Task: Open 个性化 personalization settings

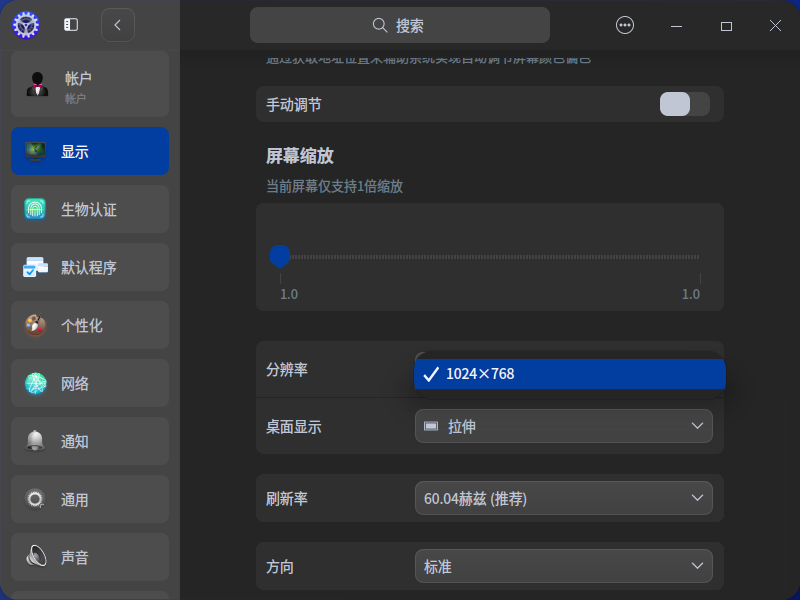Action: 90,325
